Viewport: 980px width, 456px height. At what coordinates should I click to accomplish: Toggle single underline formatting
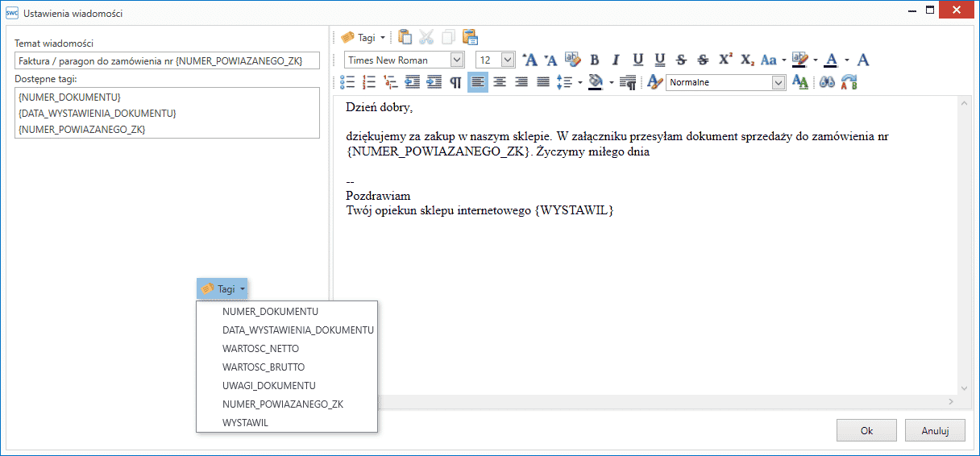(x=638, y=60)
